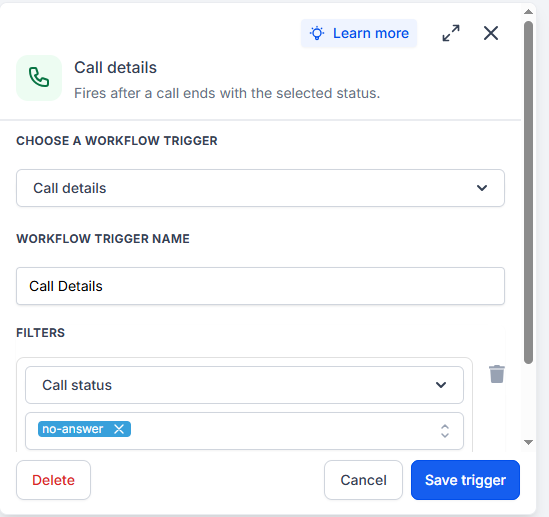Image resolution: width=549 pixels, height=517 pixels.
Task: Click the no-answer tag label
Action: coord(72,429)
